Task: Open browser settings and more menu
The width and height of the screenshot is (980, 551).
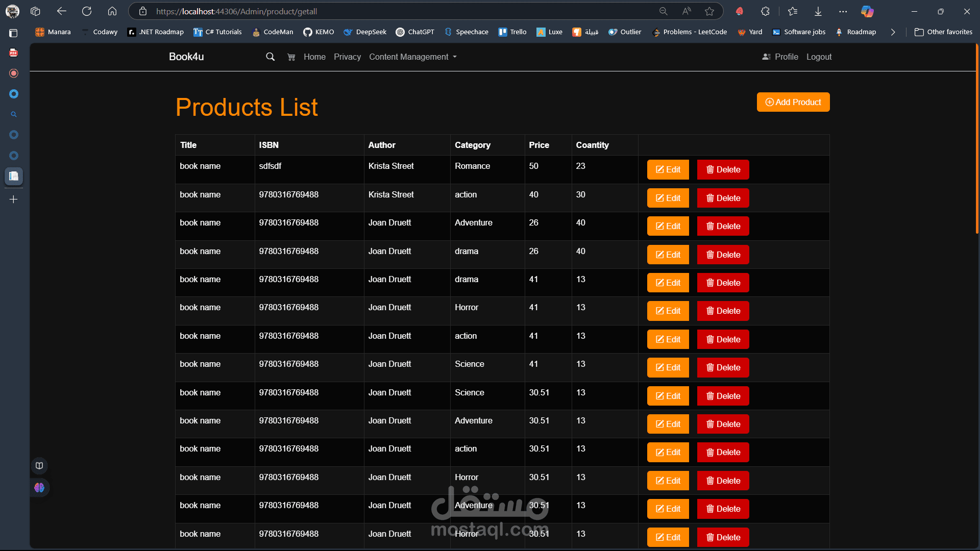Action: (x=843, y=11)
